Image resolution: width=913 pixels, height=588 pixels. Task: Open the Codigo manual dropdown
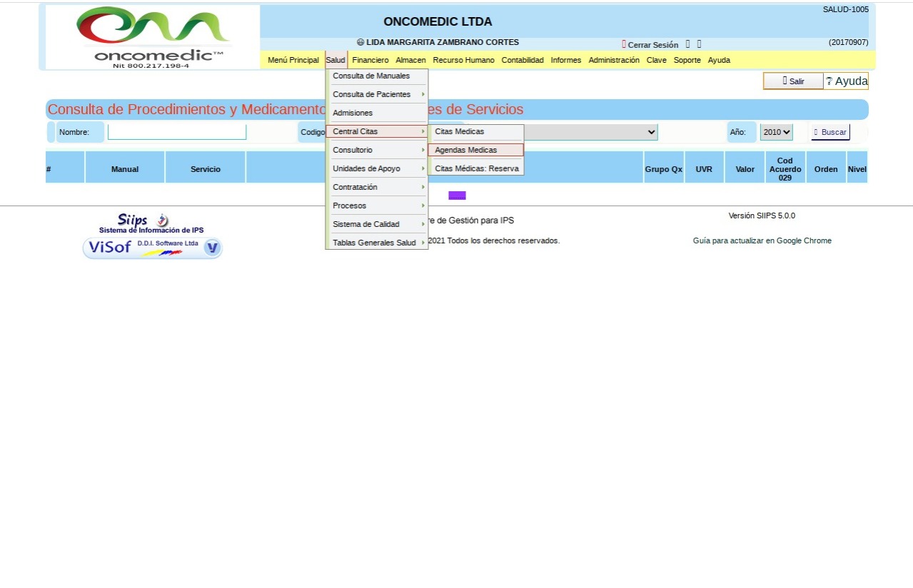(590, 132)
